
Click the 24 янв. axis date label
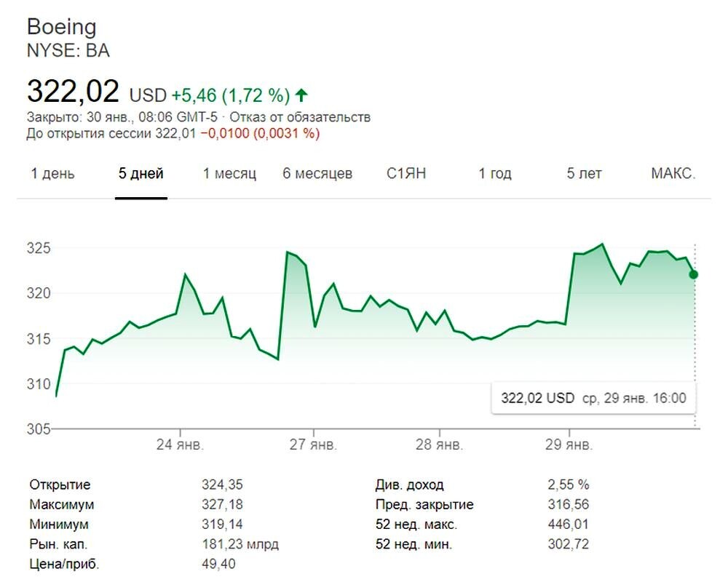[x=180, y=445]
